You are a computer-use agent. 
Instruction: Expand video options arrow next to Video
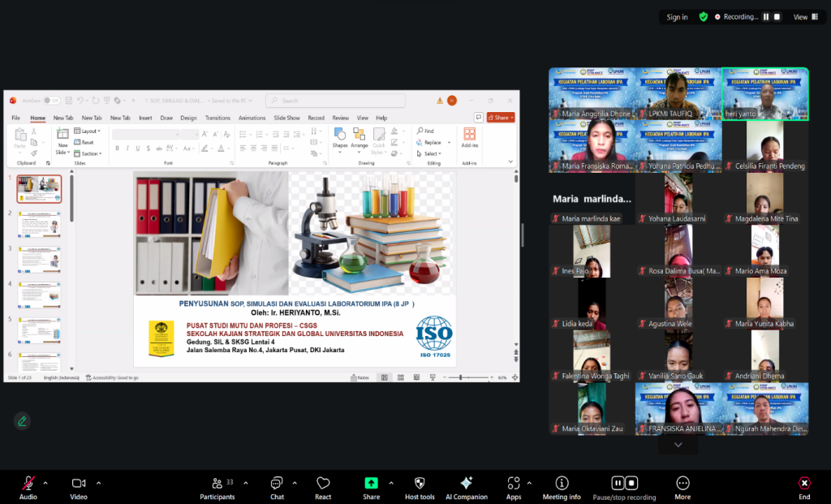[98, 483]
